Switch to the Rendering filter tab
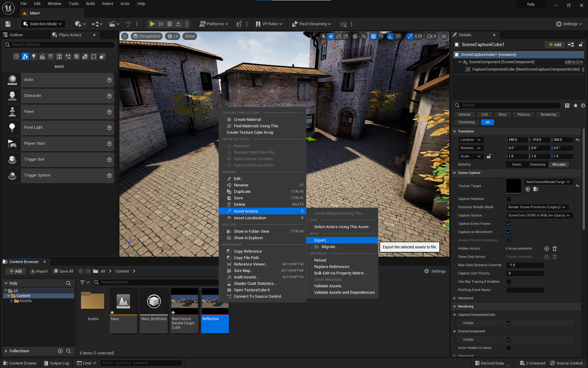Viewport: 588px width, 368px height. coord(548,114)
